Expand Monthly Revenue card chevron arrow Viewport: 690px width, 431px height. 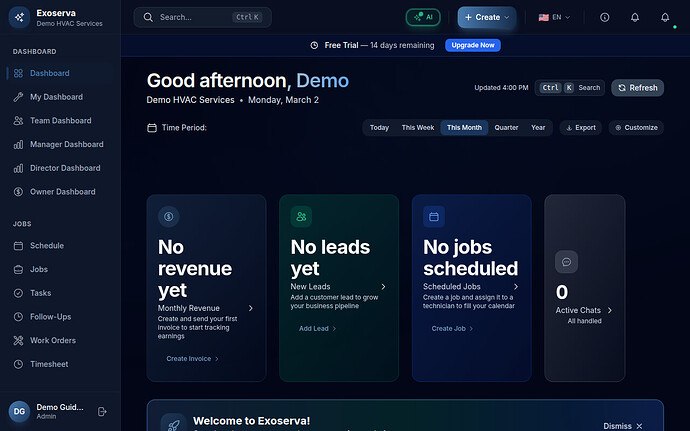pyautogui.click(x=250, y=309)
